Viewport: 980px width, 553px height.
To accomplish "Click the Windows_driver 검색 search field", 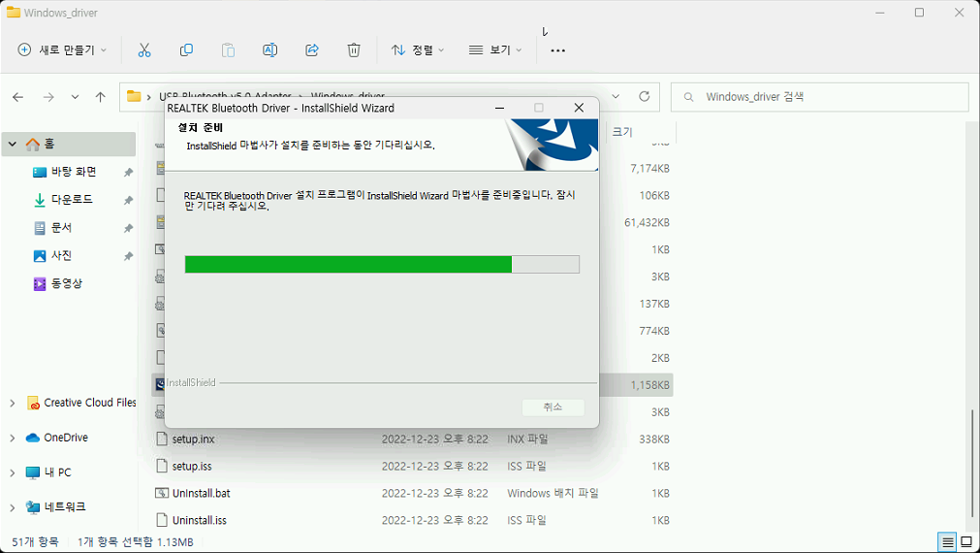I will (x=820, y=97).
